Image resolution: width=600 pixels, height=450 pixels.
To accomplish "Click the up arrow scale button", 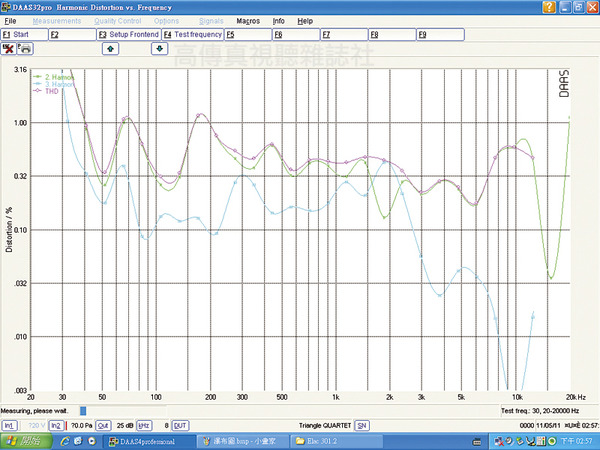I will [x=111, y=49].
